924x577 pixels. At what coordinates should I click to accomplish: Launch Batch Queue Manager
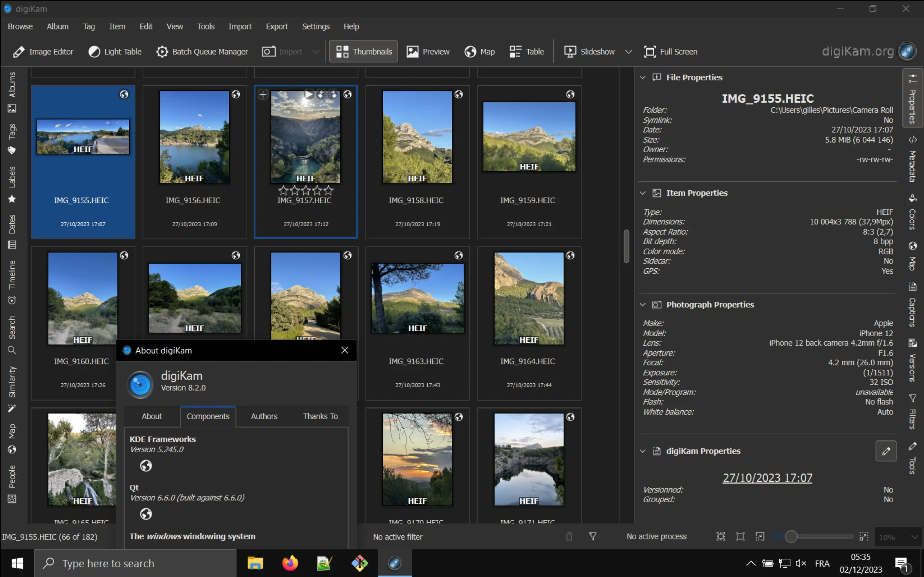coord(202,52)
